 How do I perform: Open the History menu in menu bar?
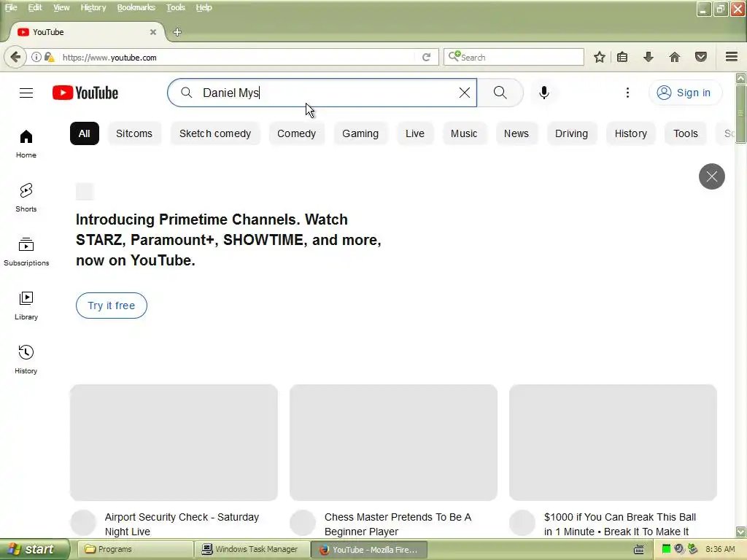(93, 7)
